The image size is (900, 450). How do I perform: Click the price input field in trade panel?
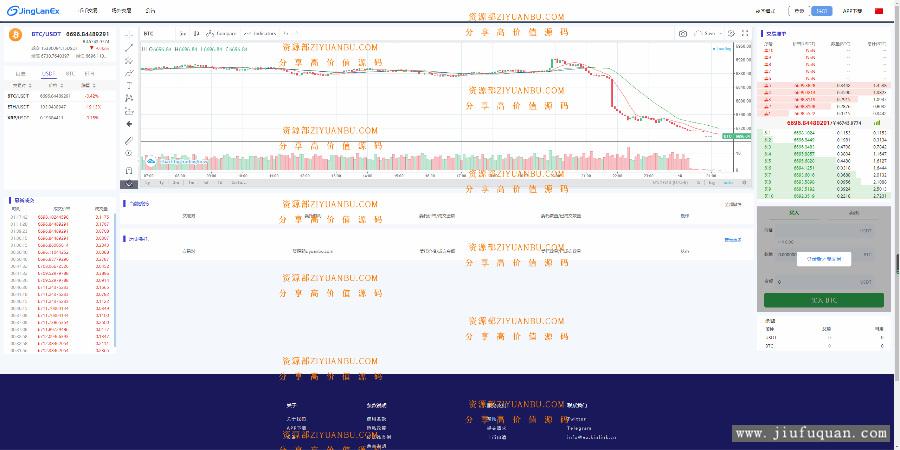coord(824,230)
